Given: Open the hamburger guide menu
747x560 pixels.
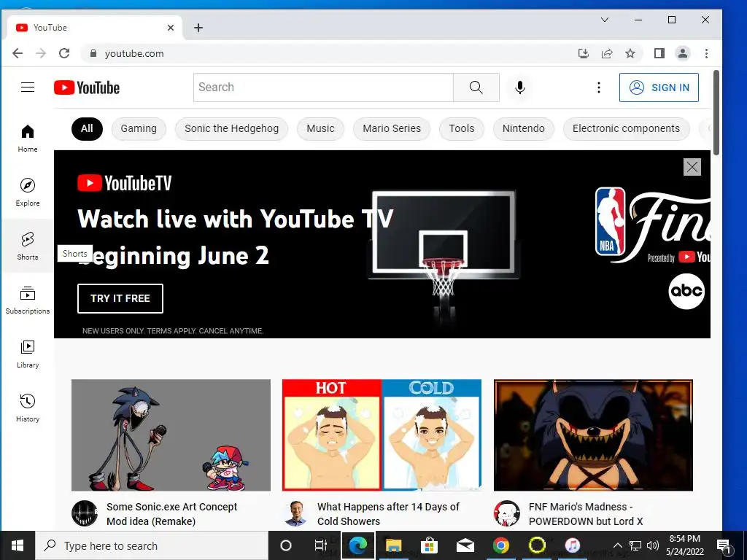Looking at the screenshot, I should pos(28,87).
